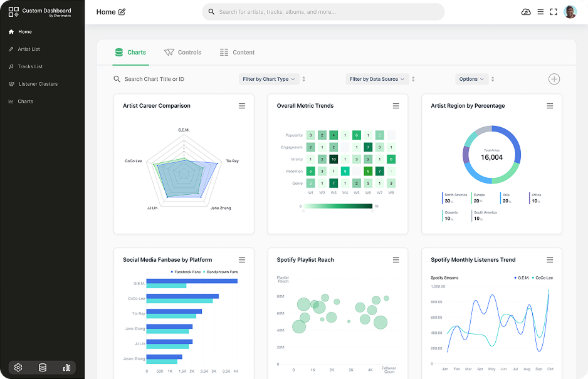Click G.E.M. Facebook Fans bar

(192, 281)
